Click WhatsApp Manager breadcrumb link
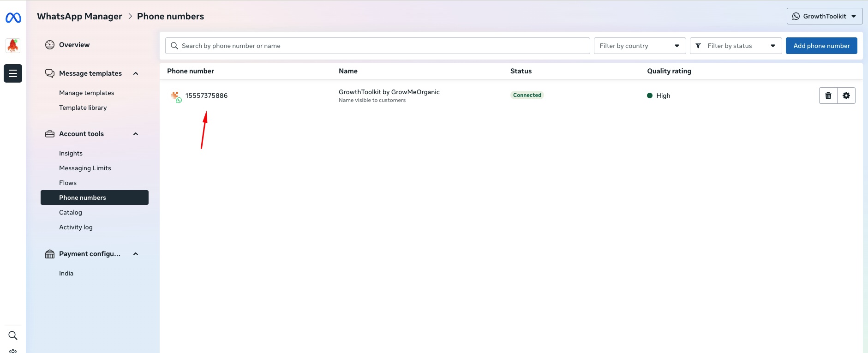This screenshot has height=353, width=868. pos(79,16)
